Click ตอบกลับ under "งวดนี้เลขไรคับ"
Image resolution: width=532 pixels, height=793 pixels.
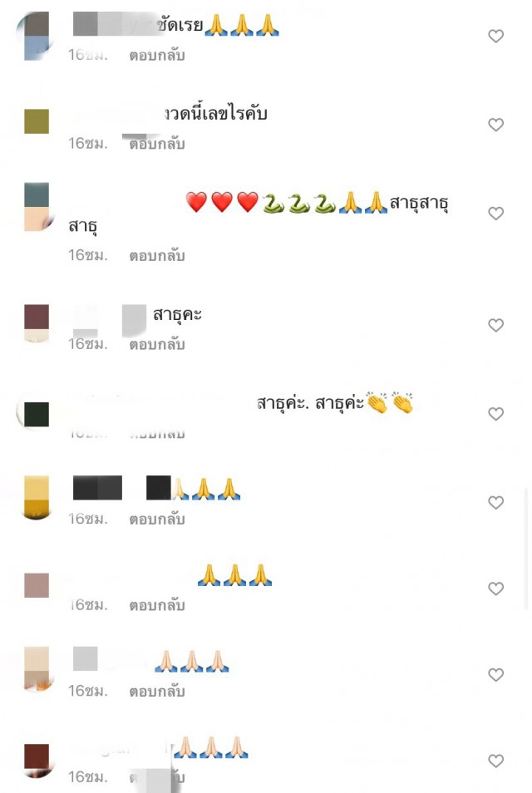coord(157,144)
